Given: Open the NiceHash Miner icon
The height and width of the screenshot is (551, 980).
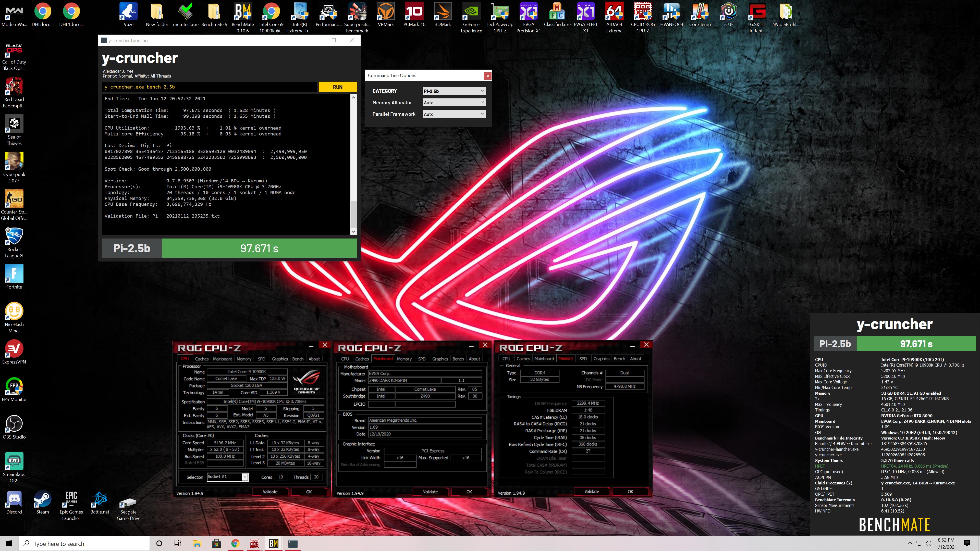Looking at the screenshot, I should click(x=14, y=317).
